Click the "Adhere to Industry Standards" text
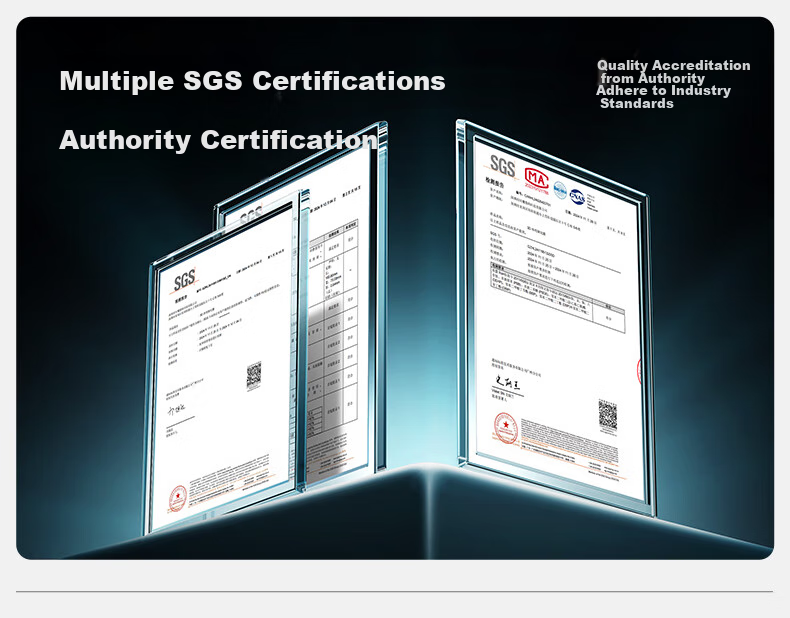This screenshot has height=618, width=790. (663, 97)
